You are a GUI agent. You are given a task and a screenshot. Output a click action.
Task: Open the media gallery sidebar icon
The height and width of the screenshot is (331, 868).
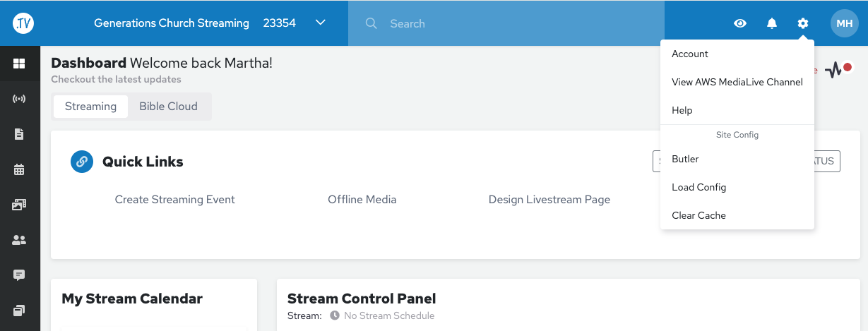19,205
